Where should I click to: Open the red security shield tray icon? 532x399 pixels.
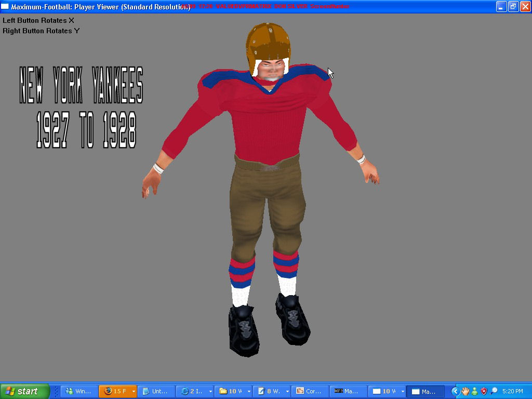point(484,392)
